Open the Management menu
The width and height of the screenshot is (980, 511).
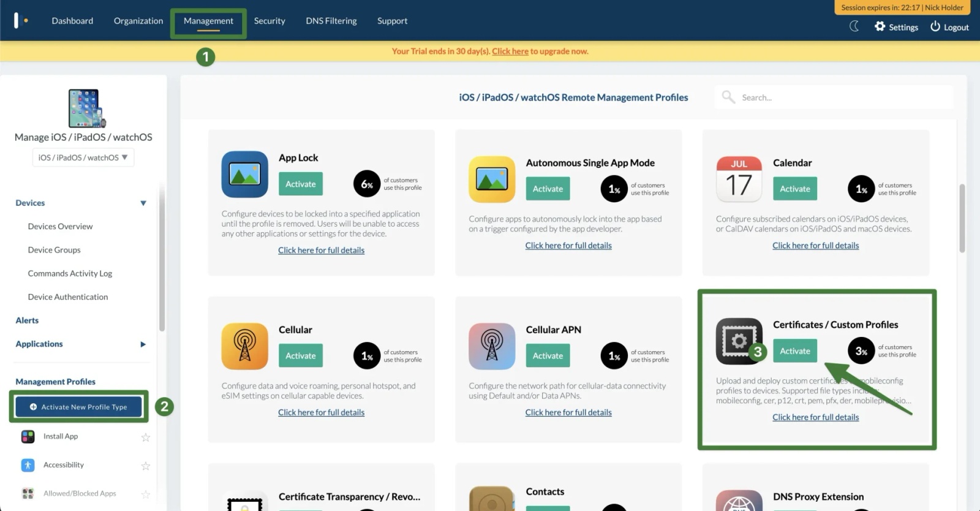tap(208, 21)
